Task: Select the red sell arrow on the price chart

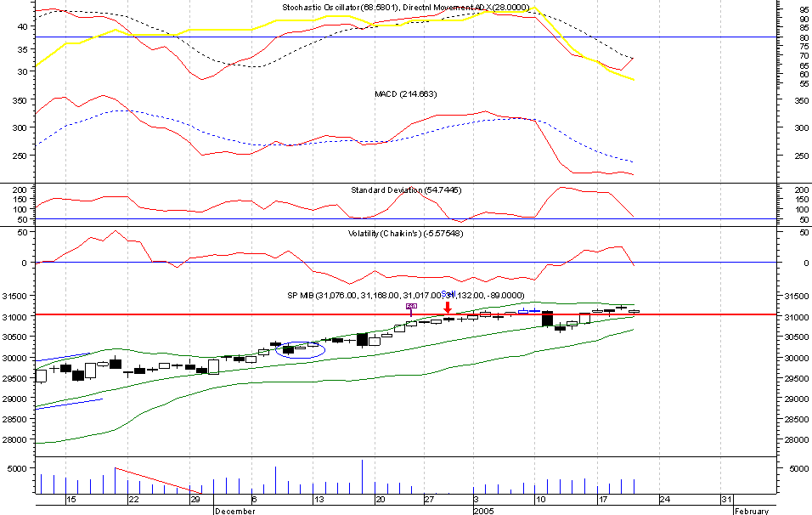Action: click(x=448, y=308)
